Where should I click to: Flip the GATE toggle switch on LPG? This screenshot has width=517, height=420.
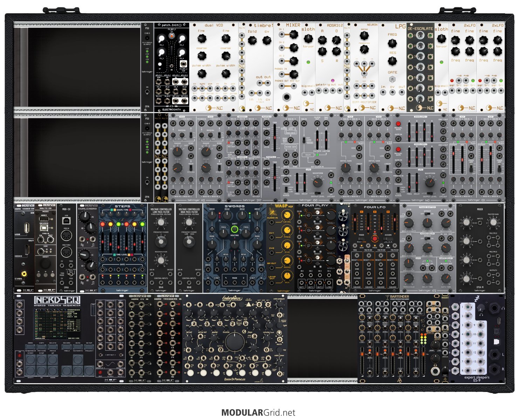tap(392, 79)
